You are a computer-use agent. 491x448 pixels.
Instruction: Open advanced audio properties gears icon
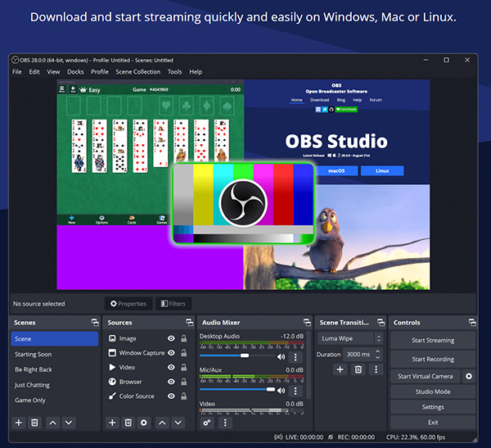point(207,423)
